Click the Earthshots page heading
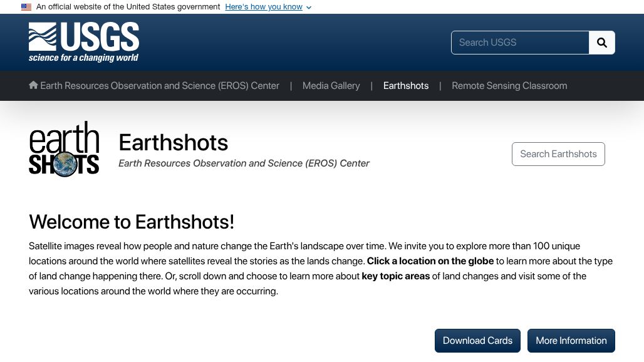Screen dimensions: 644x362 [x=174, y=142]
